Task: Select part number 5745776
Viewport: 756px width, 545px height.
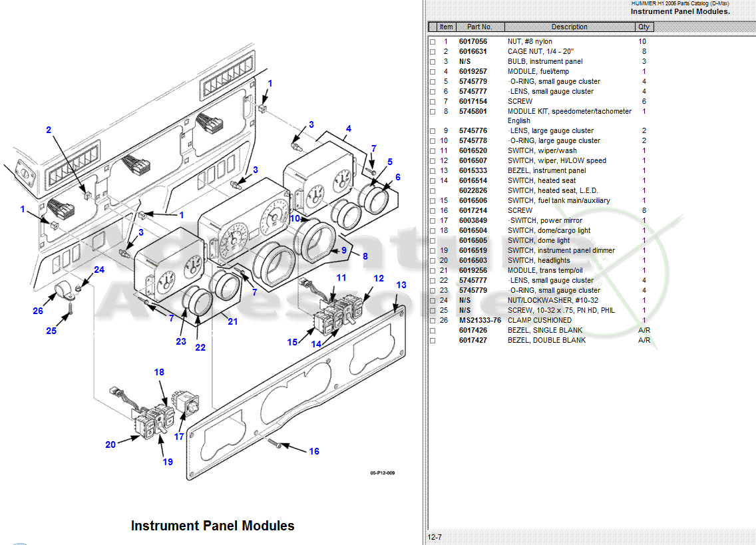Action: pos(473,130)
